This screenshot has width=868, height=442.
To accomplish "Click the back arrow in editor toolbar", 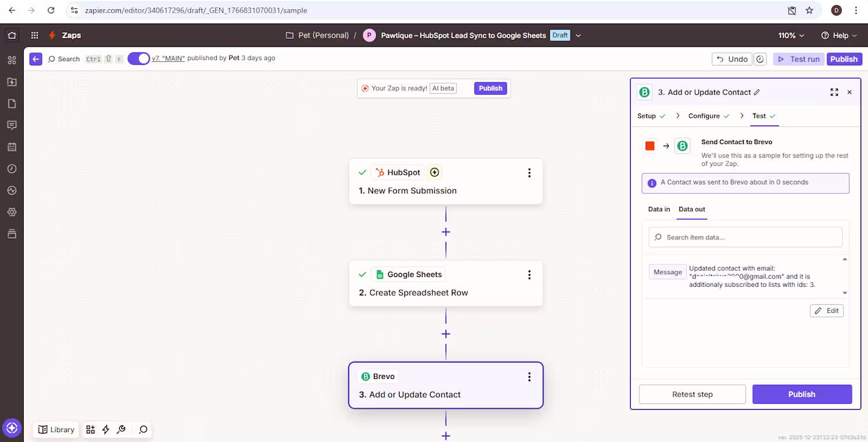I will tap(36, 59).
